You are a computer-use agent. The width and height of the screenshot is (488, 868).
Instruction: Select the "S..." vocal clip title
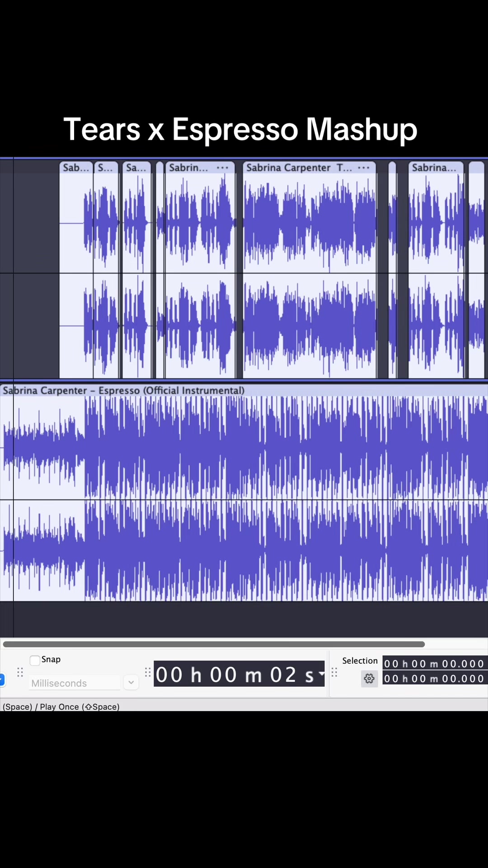pos(106,168)
